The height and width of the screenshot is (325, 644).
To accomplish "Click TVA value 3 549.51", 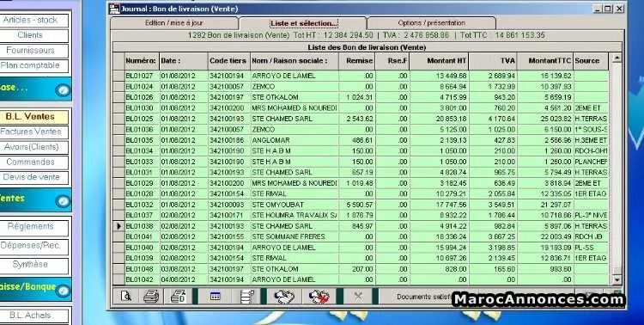I will coord(493,205).
